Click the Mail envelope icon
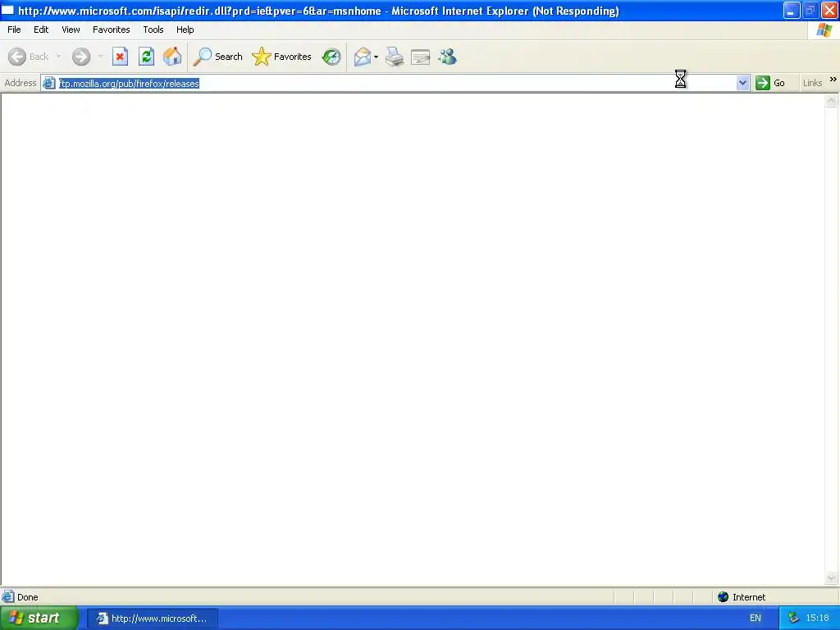 [363, 57]
